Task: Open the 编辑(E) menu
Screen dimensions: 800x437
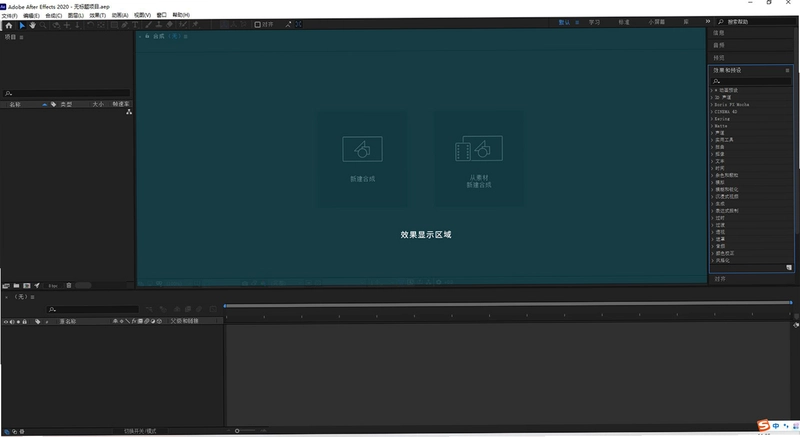Action: coord(31,15)
